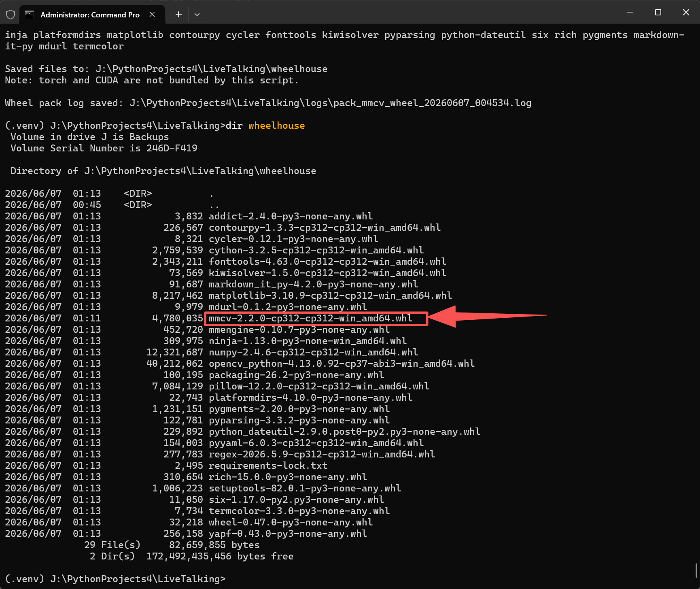Viewport: 700px width, 589px height.
Task: Click the requirements-lock.txt file name
Action: [x=268, y=466]
